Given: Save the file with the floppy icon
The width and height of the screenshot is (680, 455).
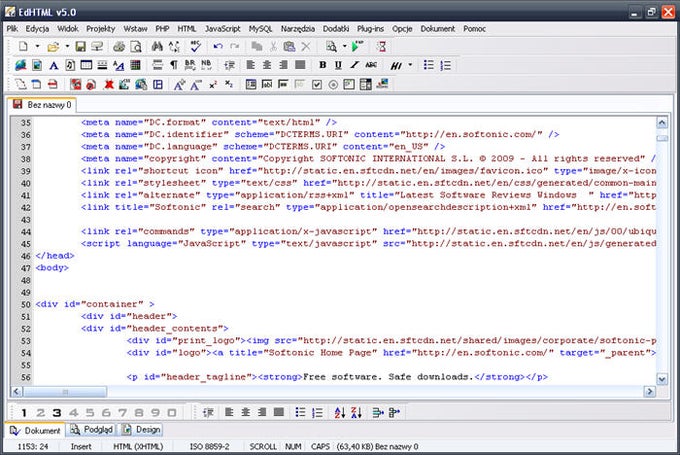Looking at the screenshot, I should pyautogui.click(x=80, y=46).
